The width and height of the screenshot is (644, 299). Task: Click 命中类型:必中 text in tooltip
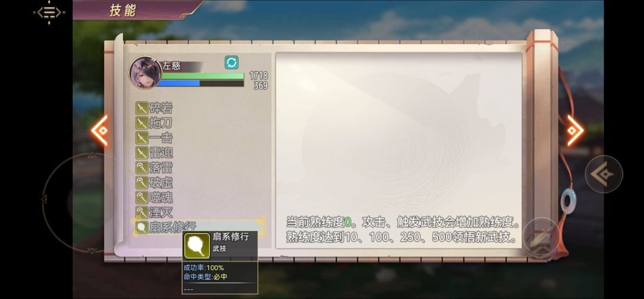[x=205, y=277]
